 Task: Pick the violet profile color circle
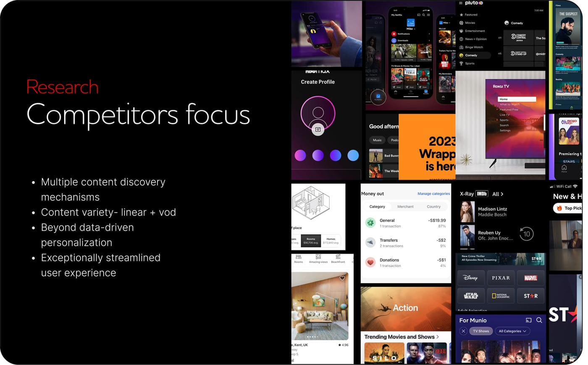(x=336, y=155)
